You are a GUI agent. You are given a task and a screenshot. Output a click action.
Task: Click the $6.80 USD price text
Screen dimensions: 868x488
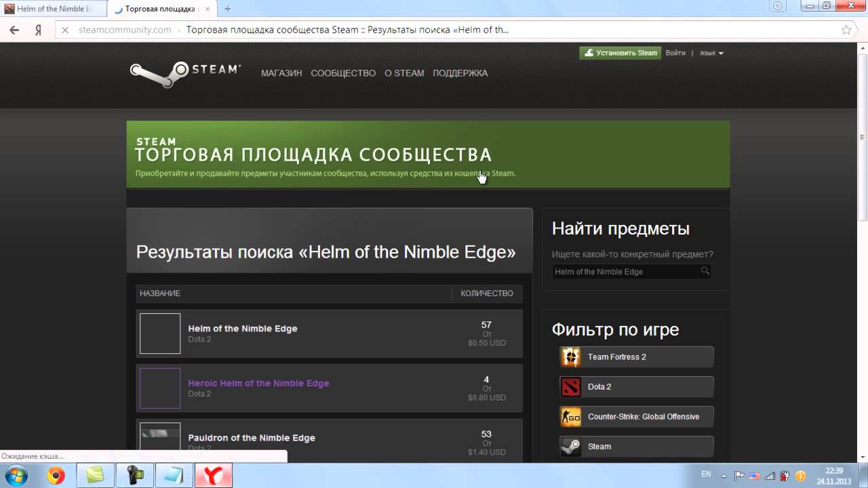point(487,398)
